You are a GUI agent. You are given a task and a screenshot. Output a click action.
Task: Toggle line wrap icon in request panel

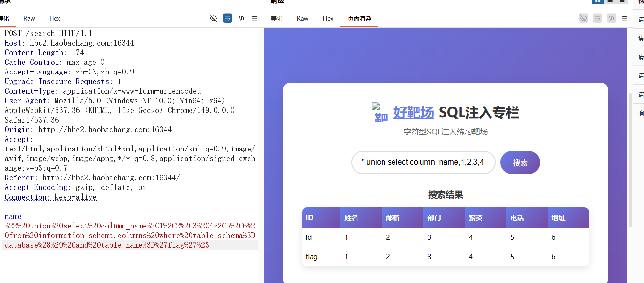pyautogui.click(x=227, y=18)
